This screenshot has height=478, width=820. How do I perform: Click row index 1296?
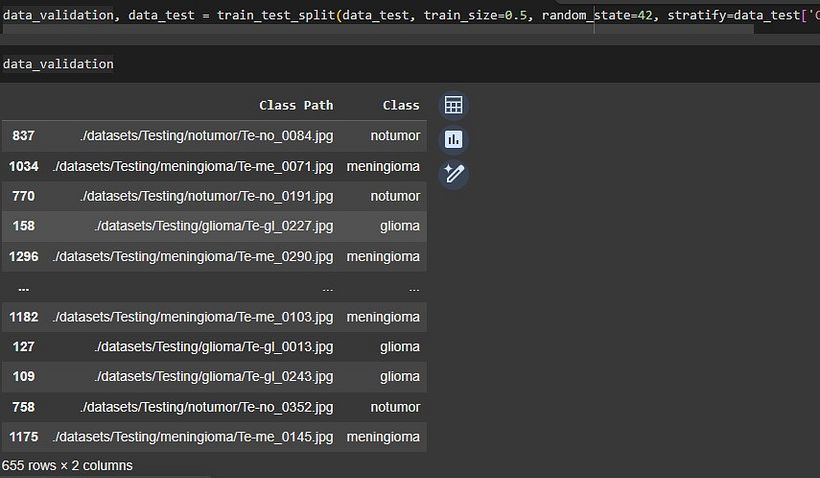(24, 257)
